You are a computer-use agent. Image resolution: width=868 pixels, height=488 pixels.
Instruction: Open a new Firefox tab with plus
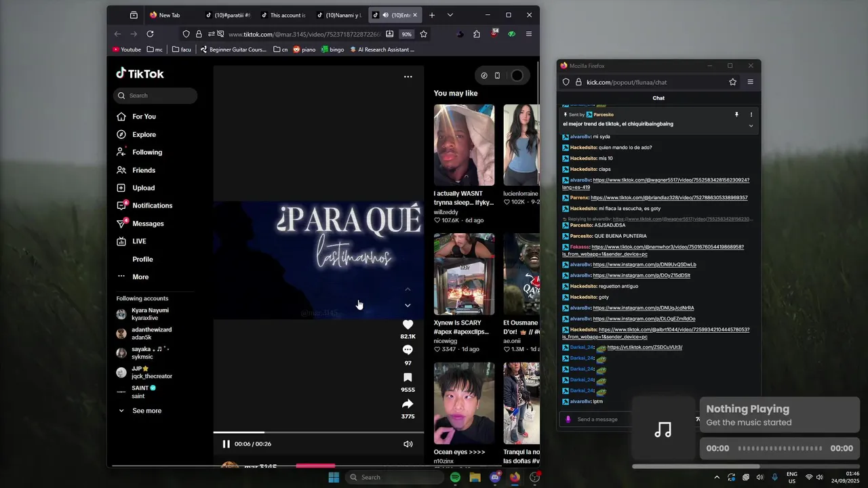coord(431,15)
